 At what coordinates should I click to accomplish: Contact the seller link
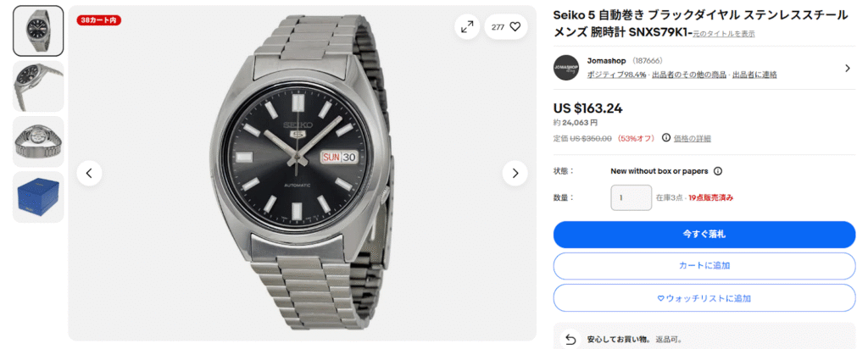(x=754, y=75)
